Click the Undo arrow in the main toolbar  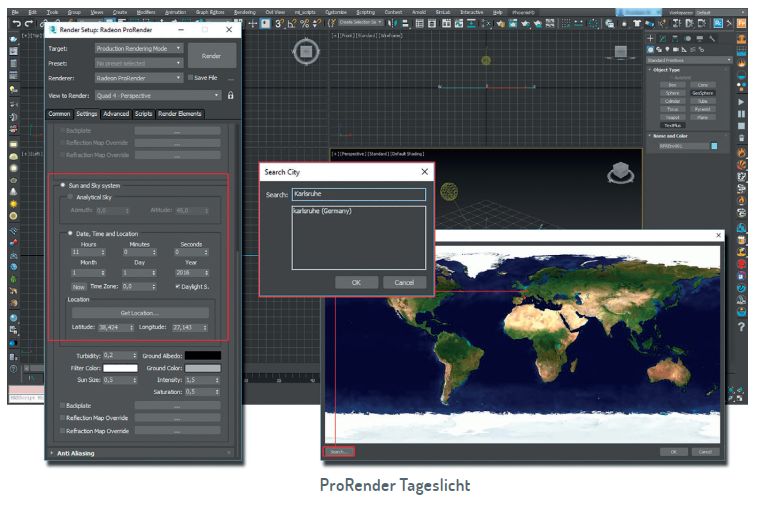pos(16,23)
